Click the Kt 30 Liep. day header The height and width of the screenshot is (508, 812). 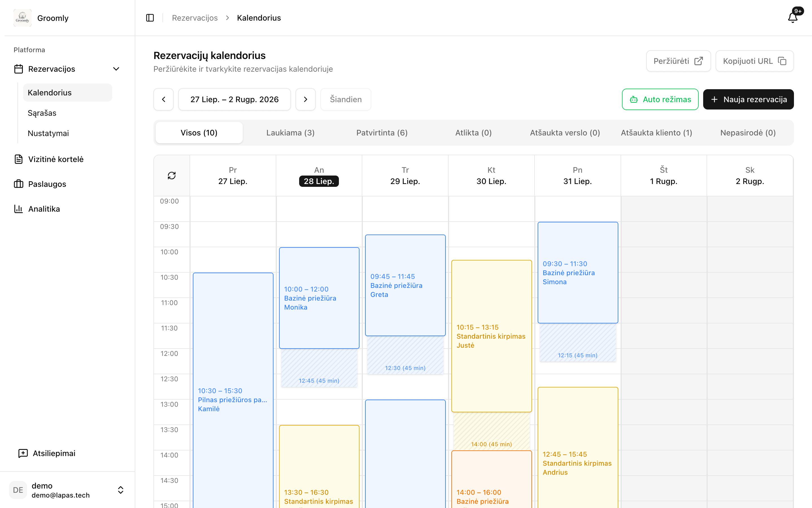click(491, 176)
